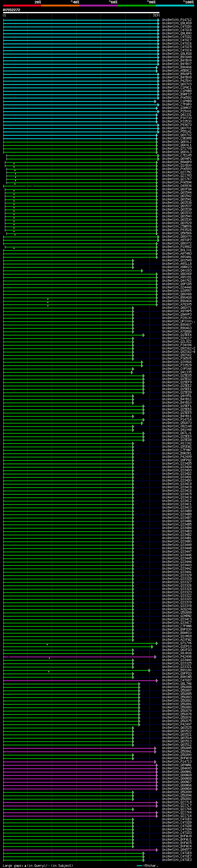Viewport: 197px width, 868px height.
Task: Click the cyan ~100% identity legend segment
Action: click(175, 6)
